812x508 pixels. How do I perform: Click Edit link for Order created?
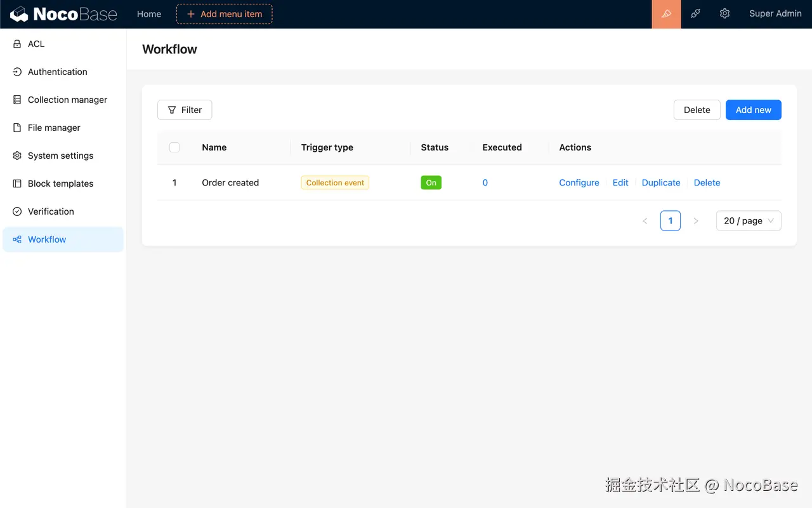pos(620,183)
